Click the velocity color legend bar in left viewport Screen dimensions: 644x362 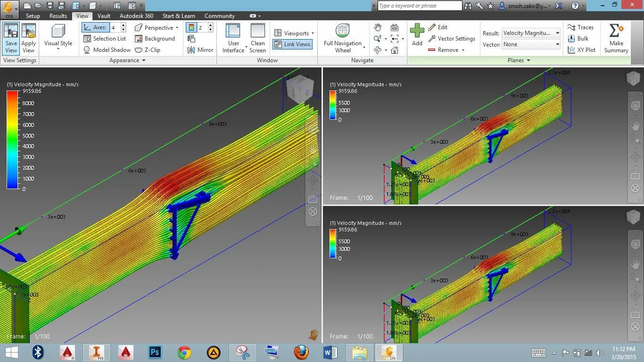click(x=12, y=140)
